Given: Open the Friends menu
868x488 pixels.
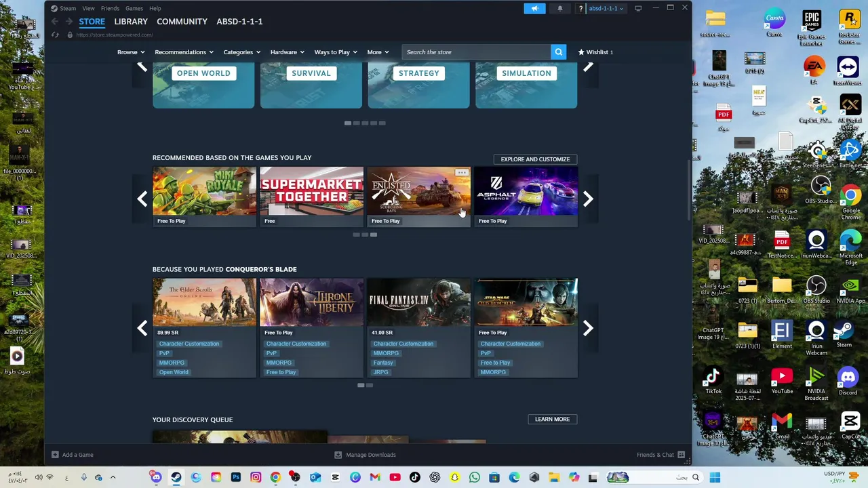Looking at the screenshot, I should click(x=110, y=8).
